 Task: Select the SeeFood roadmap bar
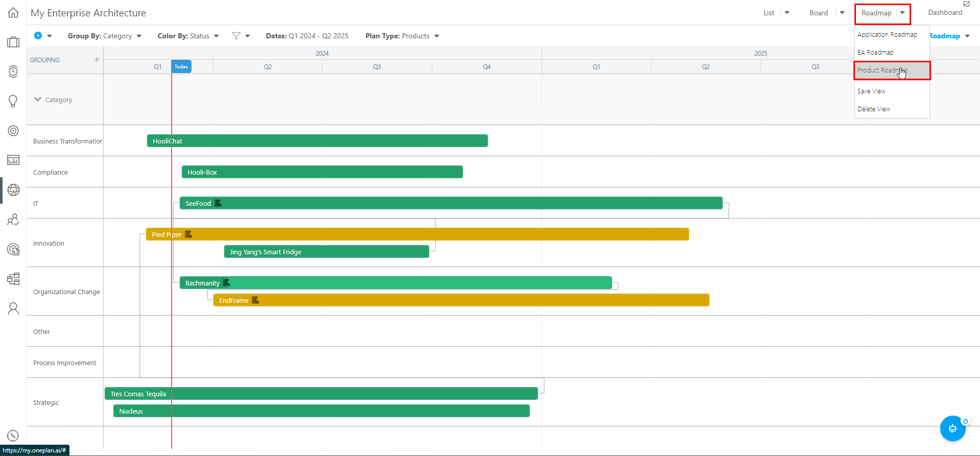[451, 203]
